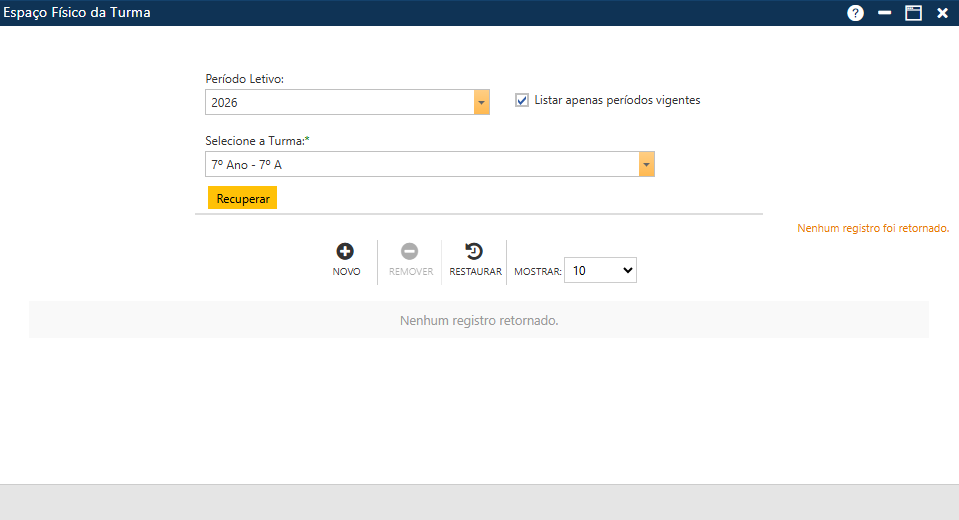959x520 pixels.
Task: Click the Turma field showing 7º Ano - 7º A
Action: point(421,164)
